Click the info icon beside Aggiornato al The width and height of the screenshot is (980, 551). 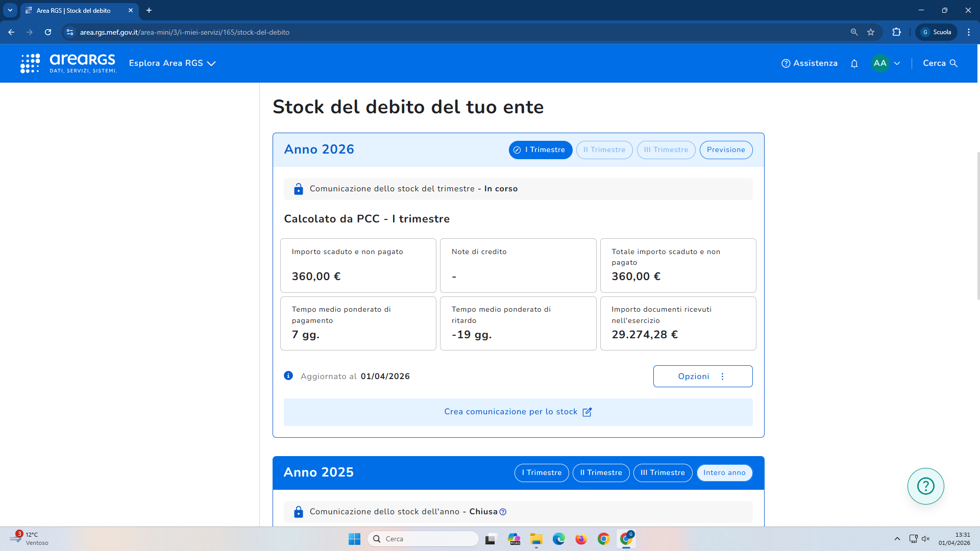pos(288,376)
